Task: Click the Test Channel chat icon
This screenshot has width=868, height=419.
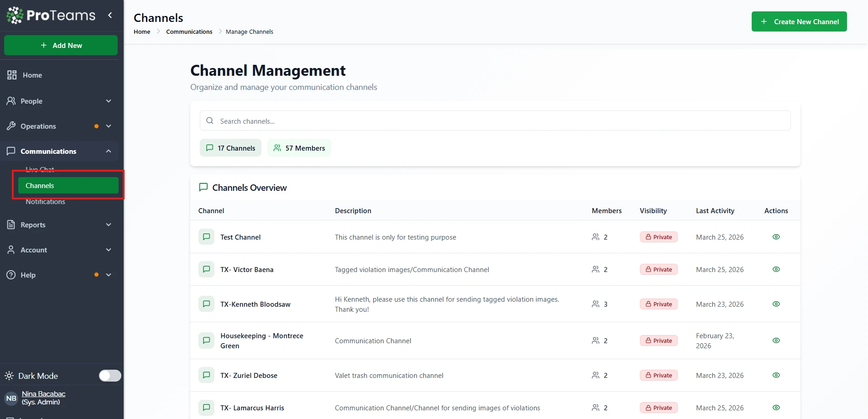Action: coord(206,237)
